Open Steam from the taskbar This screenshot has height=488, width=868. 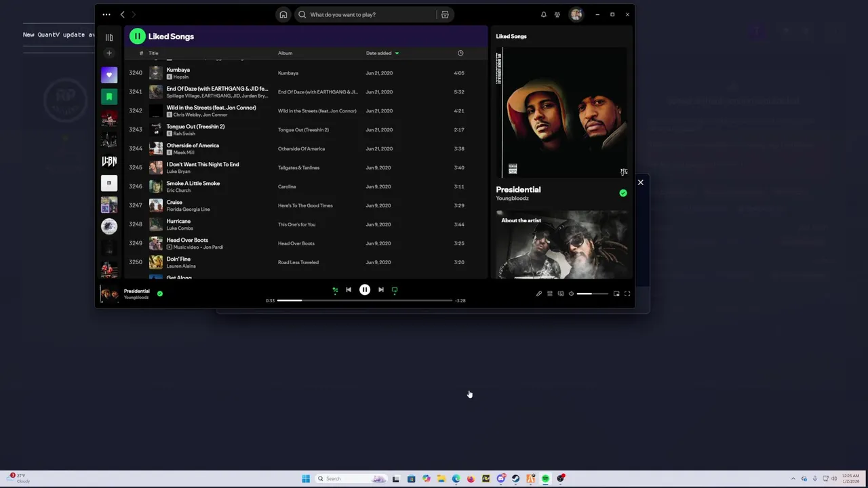coord(515,479)
